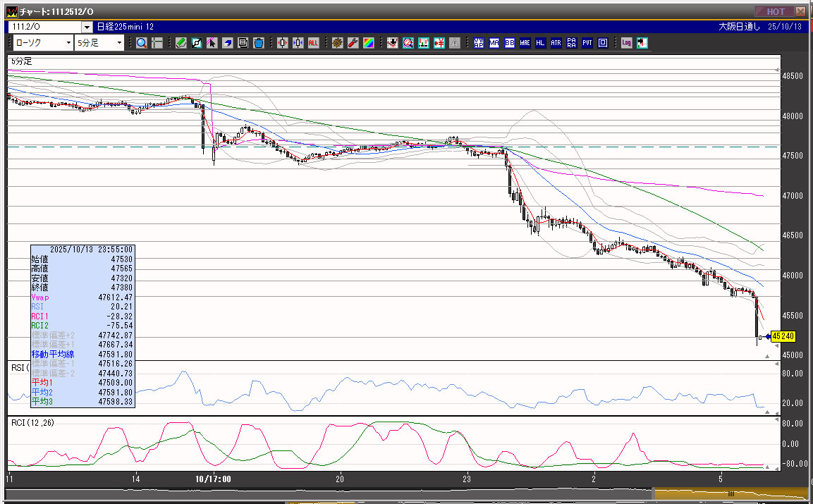Click the HOT button in title bar
The height and width of the screenshot is (504, 813).
coord(774,11)
